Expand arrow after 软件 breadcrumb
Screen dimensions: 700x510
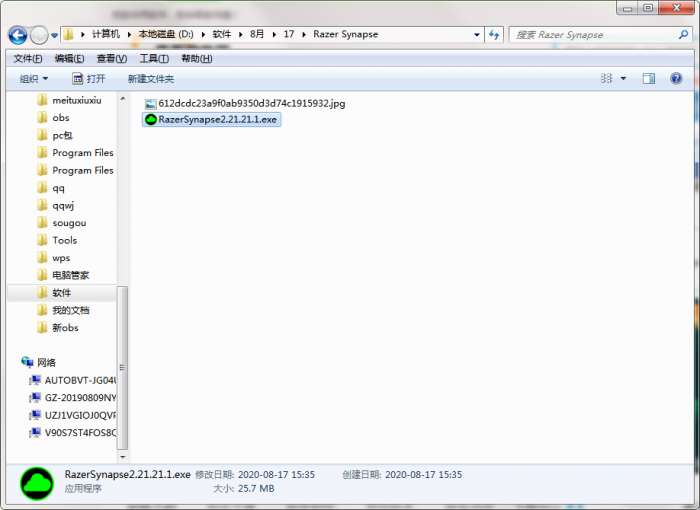[x=241, y=34]
